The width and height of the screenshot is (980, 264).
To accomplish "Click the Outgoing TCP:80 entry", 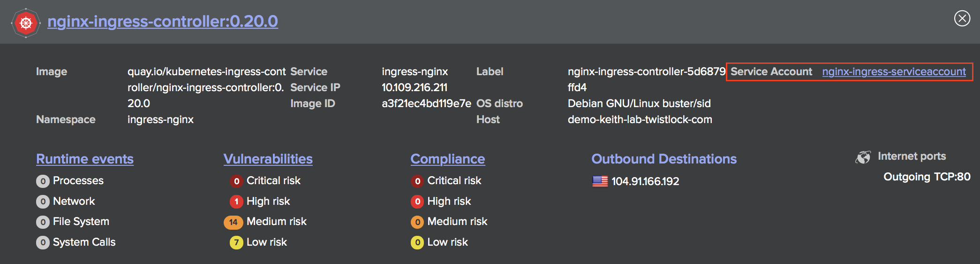I will coord(927,177).
